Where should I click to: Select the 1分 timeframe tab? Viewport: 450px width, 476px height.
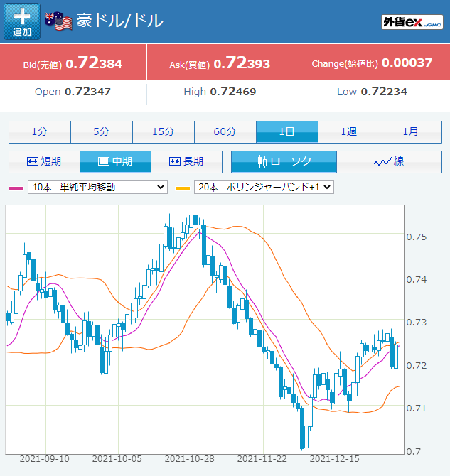40,131
